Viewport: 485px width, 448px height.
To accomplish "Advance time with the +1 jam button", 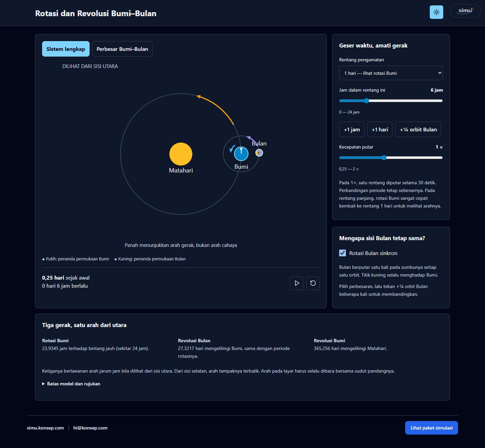I will 352,129.
